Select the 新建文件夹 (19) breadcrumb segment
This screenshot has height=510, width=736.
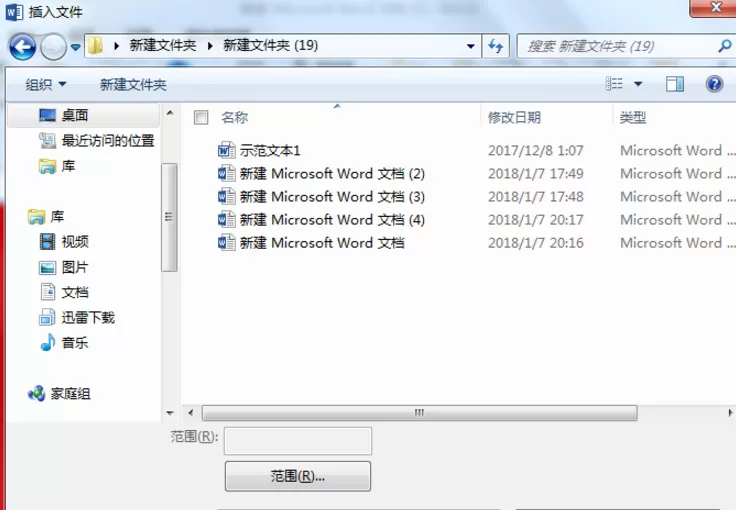coord(270,46)
